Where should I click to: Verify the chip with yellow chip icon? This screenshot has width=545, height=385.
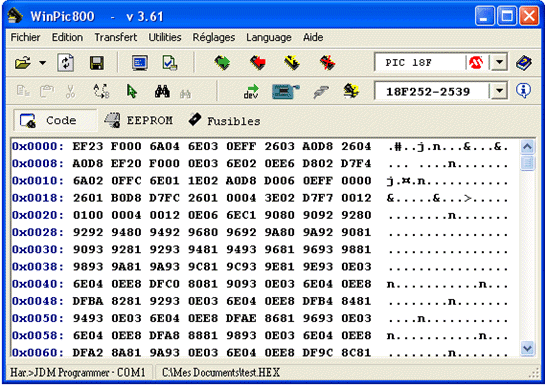point(292,63)
